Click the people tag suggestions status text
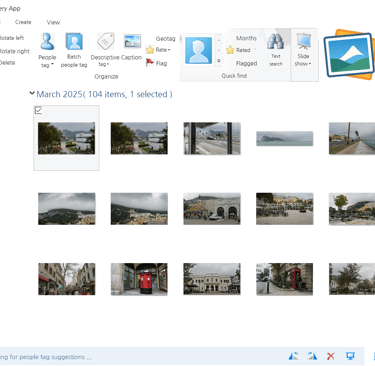375x366 pixels. pyautogui.click(x=46, y=357)
